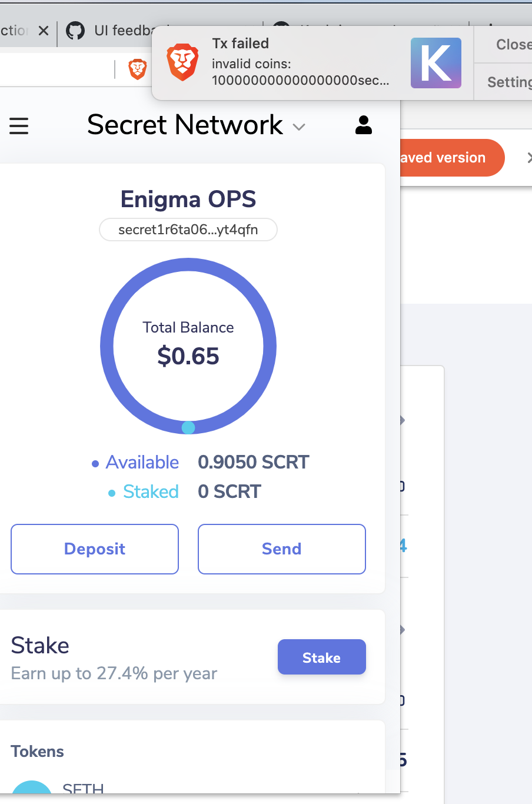Screen dimensions: 532x804
Task: Click the Send button
Action: click(x=281, y=549)
